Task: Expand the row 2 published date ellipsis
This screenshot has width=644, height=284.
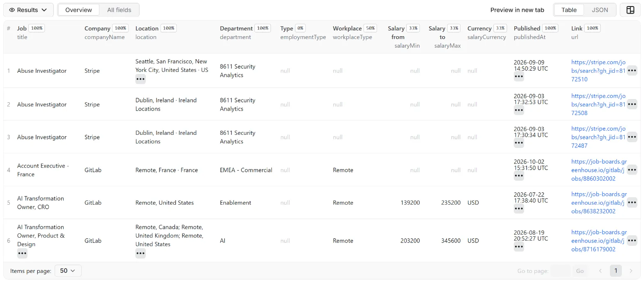Action: [x=519, y=110]
